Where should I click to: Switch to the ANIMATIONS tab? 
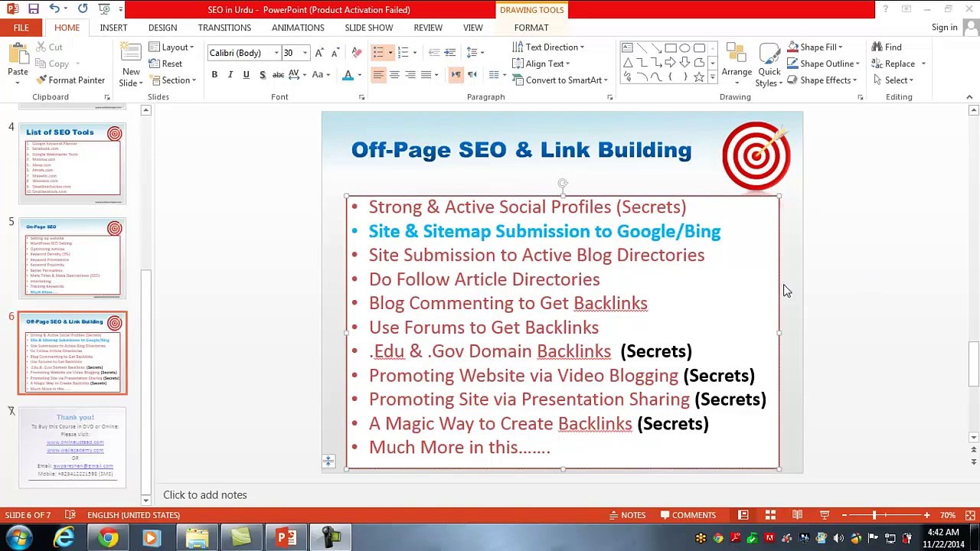click(298, 28)
